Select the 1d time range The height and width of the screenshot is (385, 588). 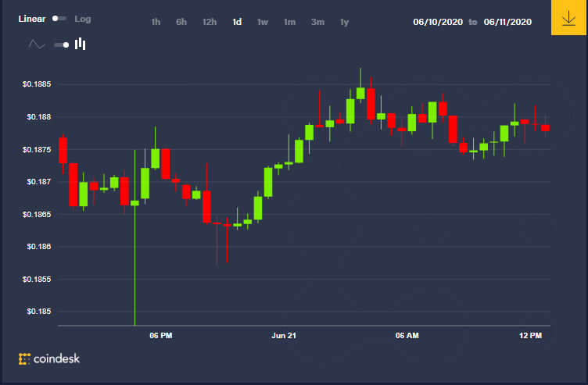click(237, 22)
